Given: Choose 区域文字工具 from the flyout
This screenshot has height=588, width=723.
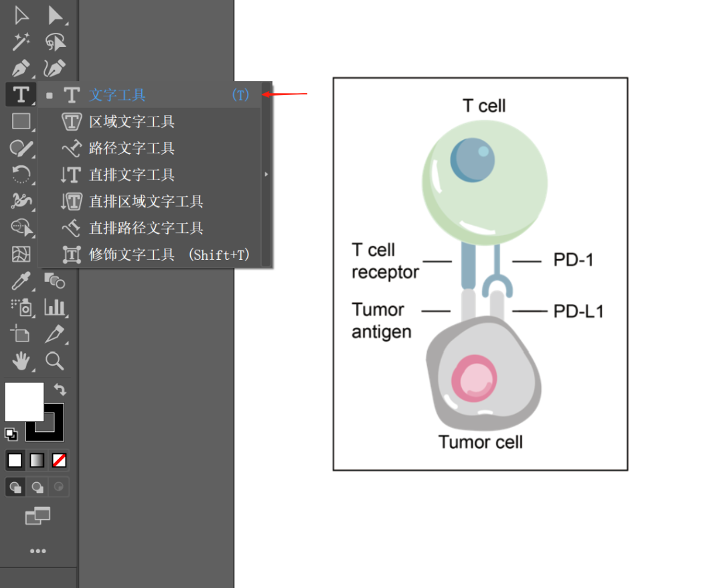Looking at the screenshot, I should click(132, 122).
